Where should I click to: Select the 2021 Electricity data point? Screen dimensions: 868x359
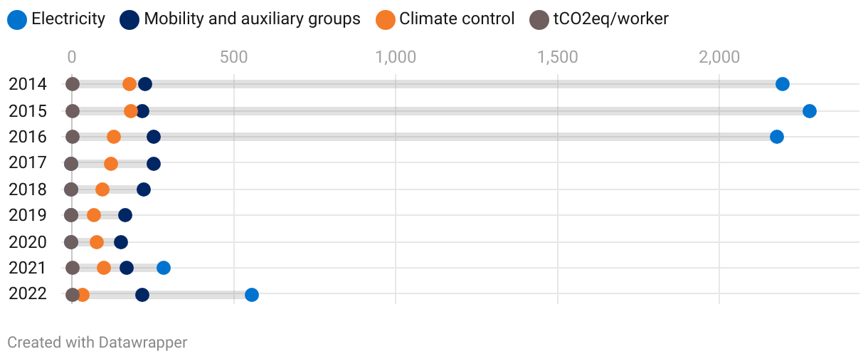[164, 268]
